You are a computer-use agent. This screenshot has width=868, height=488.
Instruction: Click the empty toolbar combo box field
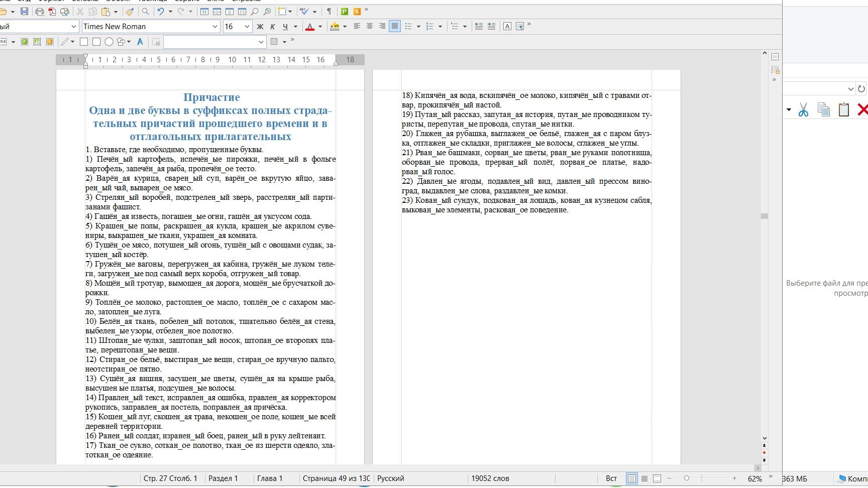[214, 42]
